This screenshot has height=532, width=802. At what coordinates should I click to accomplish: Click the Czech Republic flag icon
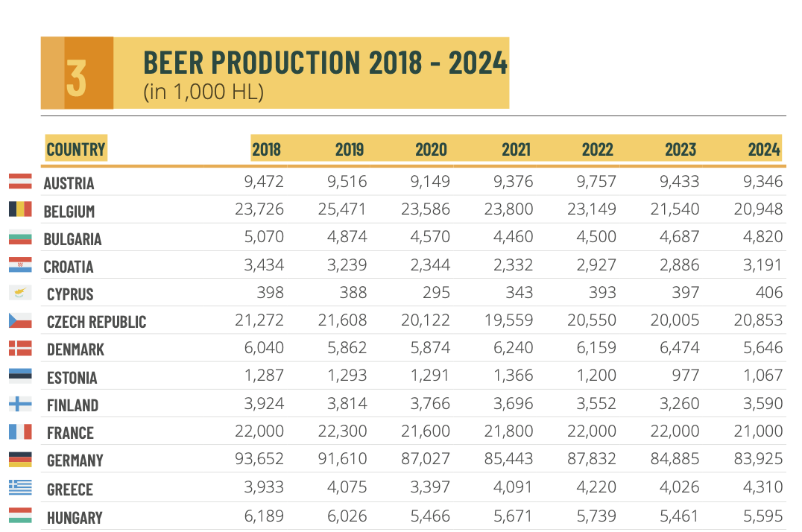coord(19,320)
